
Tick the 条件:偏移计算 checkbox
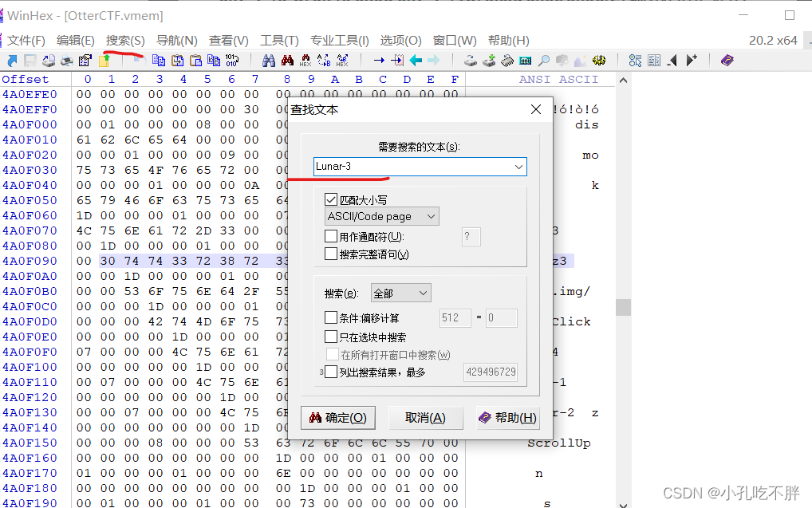(331, 317)
